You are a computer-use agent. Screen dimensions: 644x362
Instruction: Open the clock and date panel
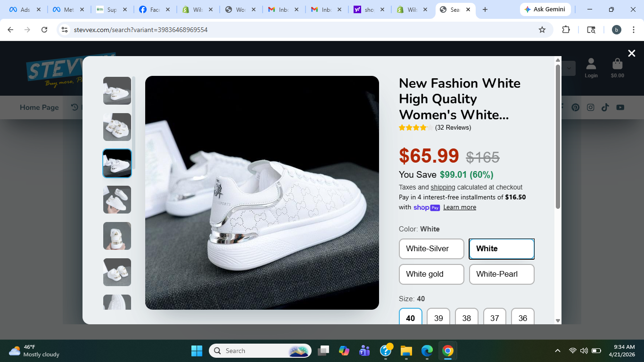pos(621,351)
